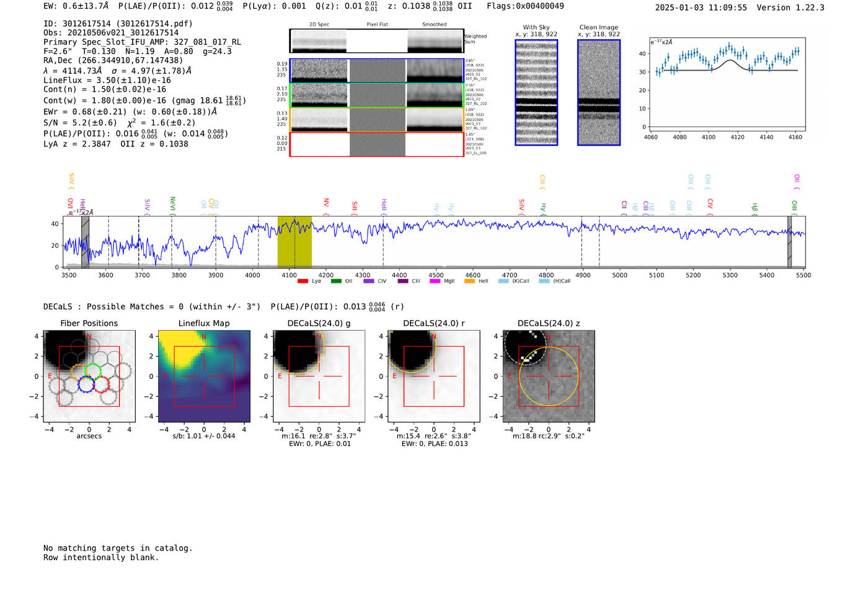The height and width of the screenshot is (591, 868).
Task: Select the blue fiber circle in Fiber Positions
Action: (x=86, y=384)
